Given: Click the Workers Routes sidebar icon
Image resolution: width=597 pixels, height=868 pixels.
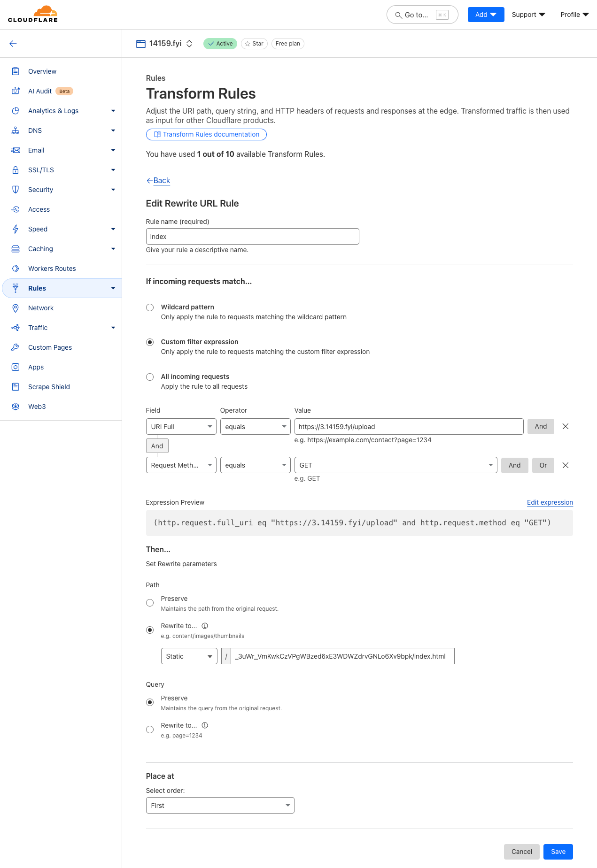Looking at the screenshot, I should 16,269.
